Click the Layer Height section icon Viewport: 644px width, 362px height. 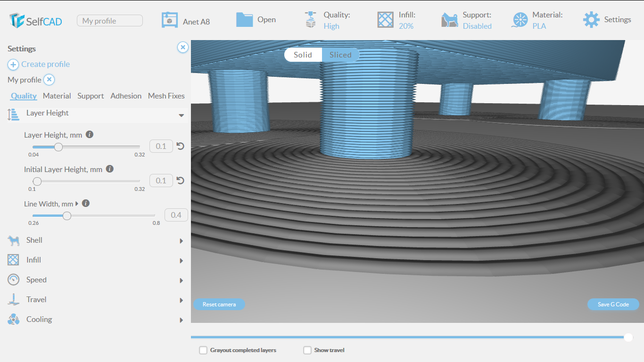coord(13,115)
